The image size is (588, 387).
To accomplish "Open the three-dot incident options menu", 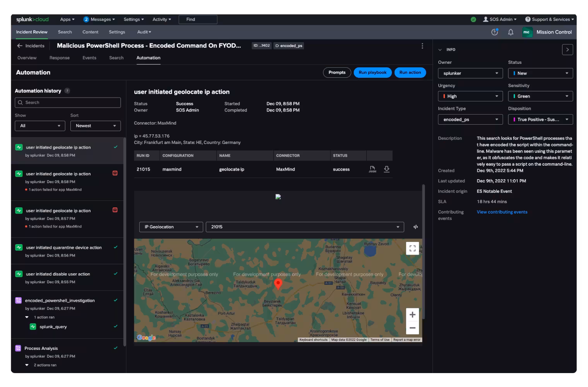I will tap(422, 46).
